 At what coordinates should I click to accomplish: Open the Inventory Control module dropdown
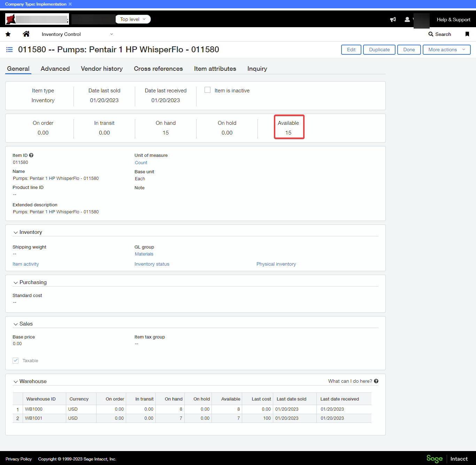77,34
